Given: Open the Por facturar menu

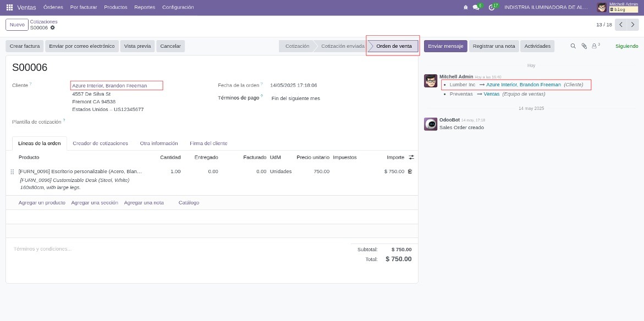Looking at the screenshot, I should [x=84, y=7].
